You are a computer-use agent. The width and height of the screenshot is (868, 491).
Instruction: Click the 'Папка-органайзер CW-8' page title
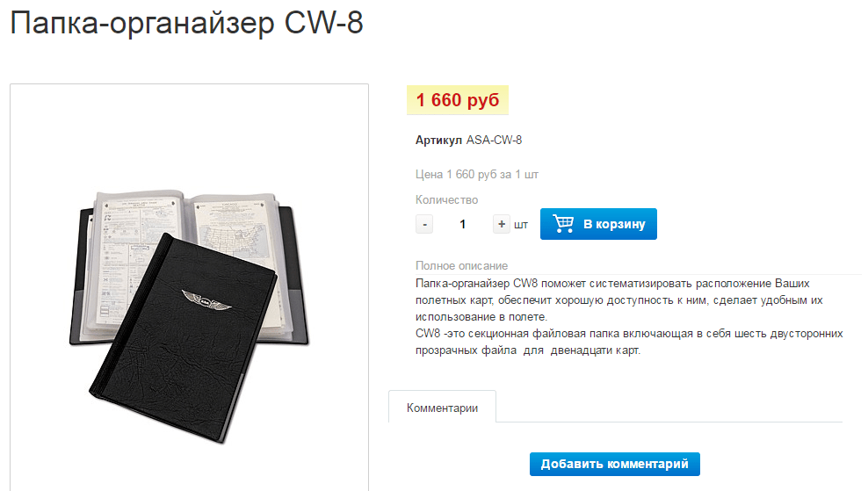point(186,23)
